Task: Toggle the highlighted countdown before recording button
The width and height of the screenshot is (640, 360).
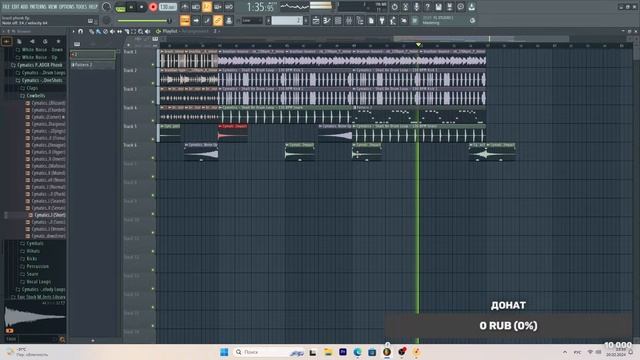Action: tap(207, 7)
